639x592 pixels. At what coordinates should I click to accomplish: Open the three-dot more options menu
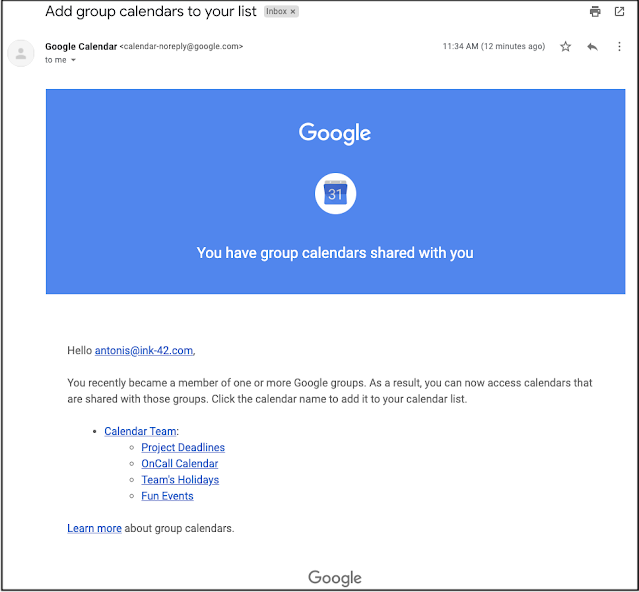[619, 47]
